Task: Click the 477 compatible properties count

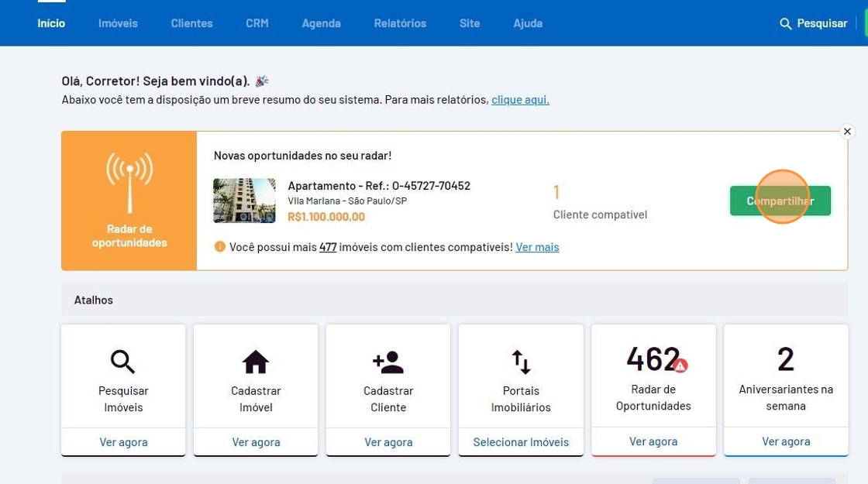Action: pyautogui.click(x=328, y=247)
